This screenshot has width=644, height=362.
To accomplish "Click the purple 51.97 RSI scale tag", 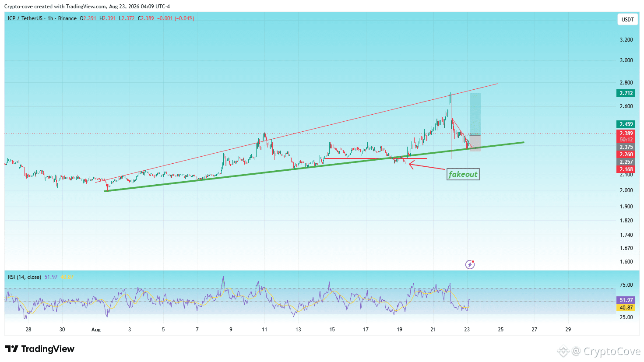I will pyautogui.click(x=626, y=300).
